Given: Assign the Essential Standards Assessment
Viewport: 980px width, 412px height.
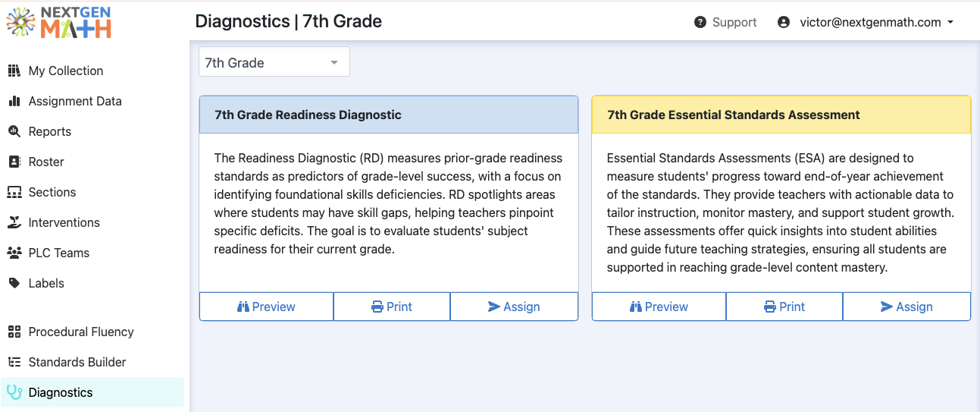Looking at the screenshot, I should pos(906,307).
